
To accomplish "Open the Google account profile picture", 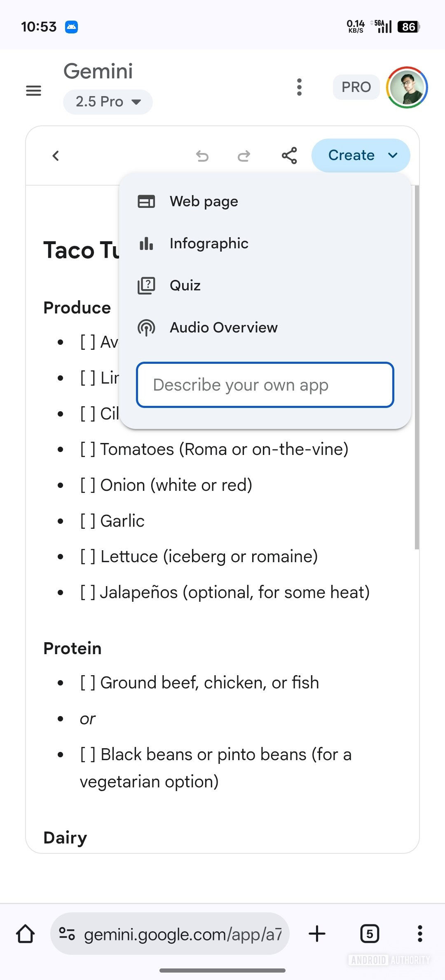I will 407,87.
